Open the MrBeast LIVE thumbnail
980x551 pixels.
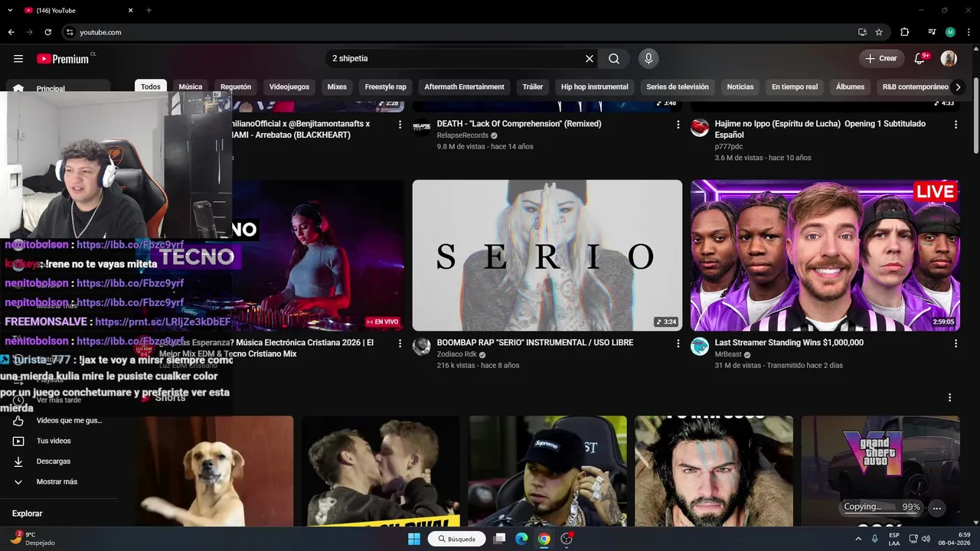[x=825, y=256]
